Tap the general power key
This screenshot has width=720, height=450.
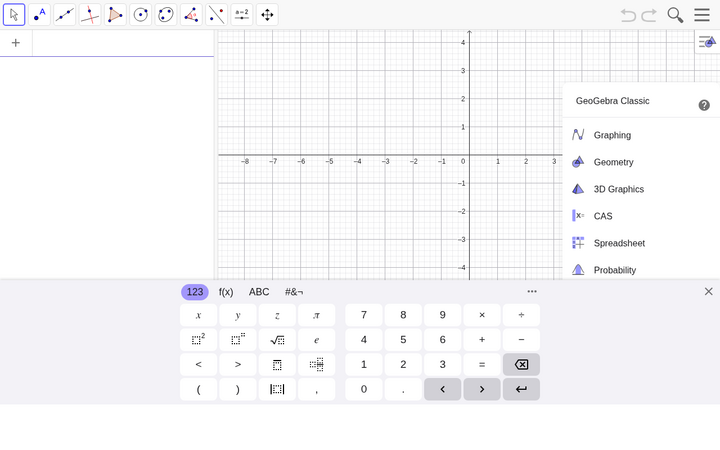238,340
